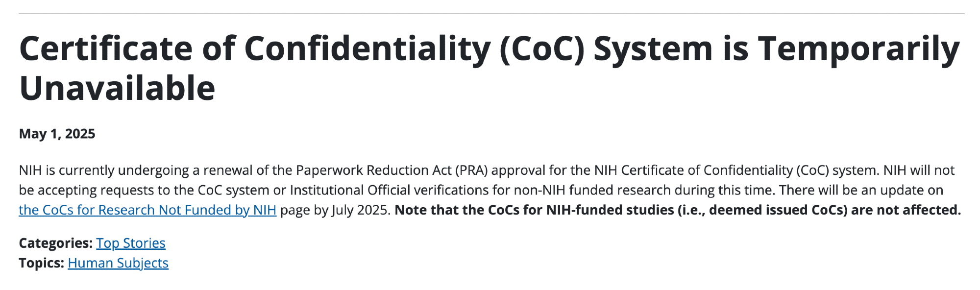
Task: Click the word "Unavailable" in the headline
Action: pos(117,89)
